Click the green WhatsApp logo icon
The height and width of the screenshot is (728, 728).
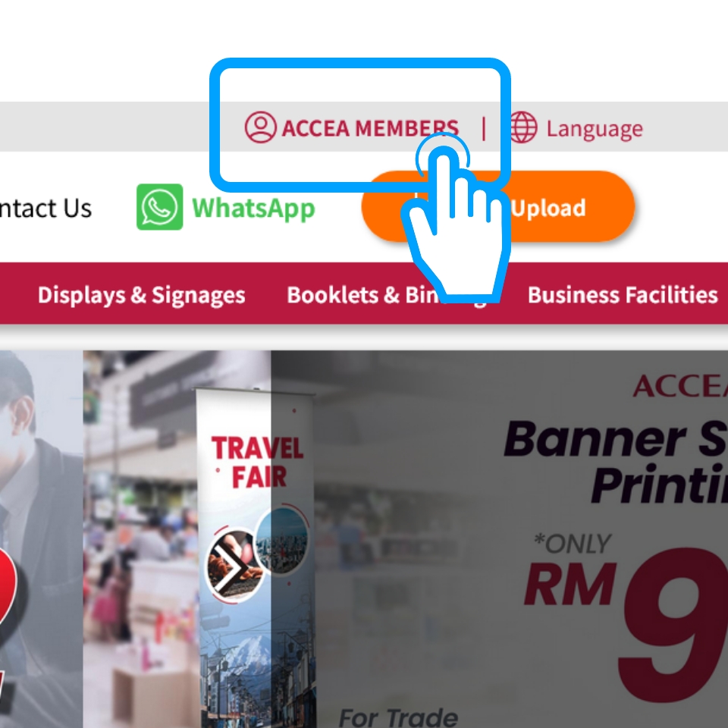click(160, 207)
